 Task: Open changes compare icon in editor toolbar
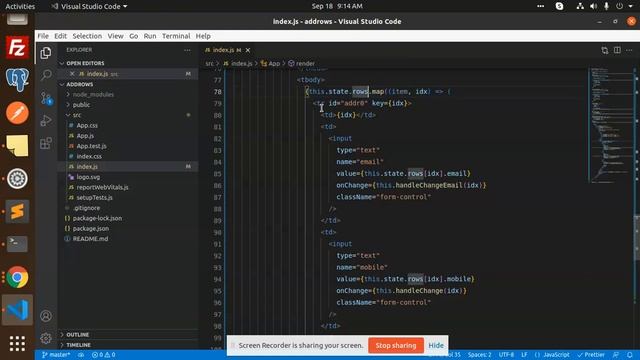pos(604,50)
